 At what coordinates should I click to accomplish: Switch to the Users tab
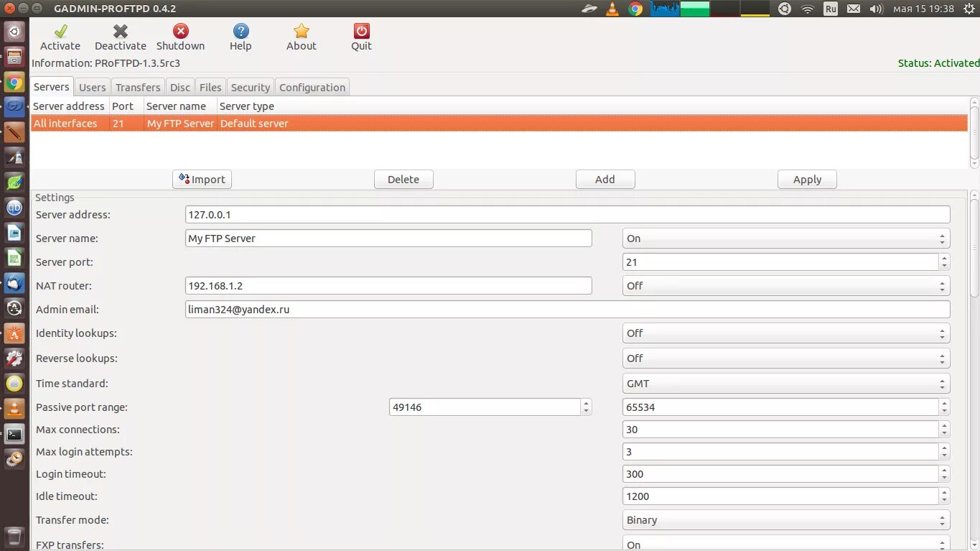point(92,86)
